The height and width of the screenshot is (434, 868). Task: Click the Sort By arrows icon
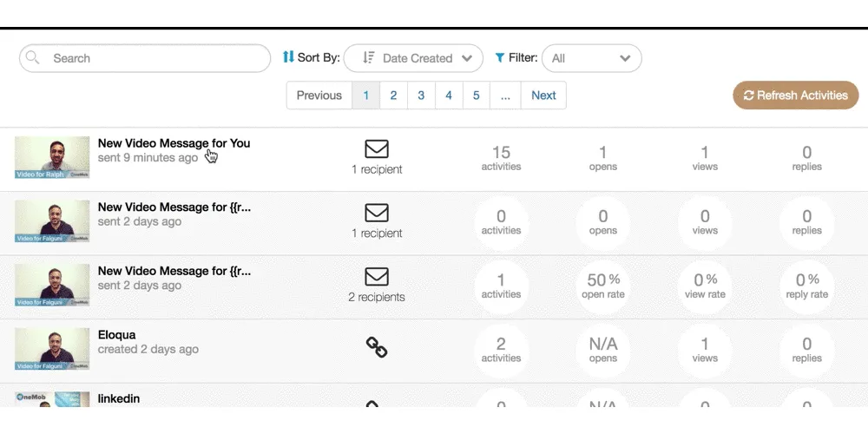pyautogui.click(x=288, y=56)
